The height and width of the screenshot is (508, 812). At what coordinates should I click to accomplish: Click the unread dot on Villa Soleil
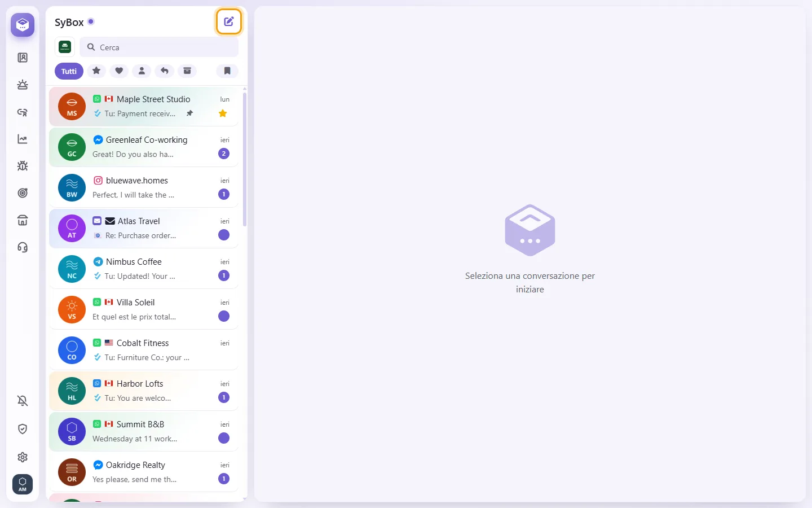point(224,316)
